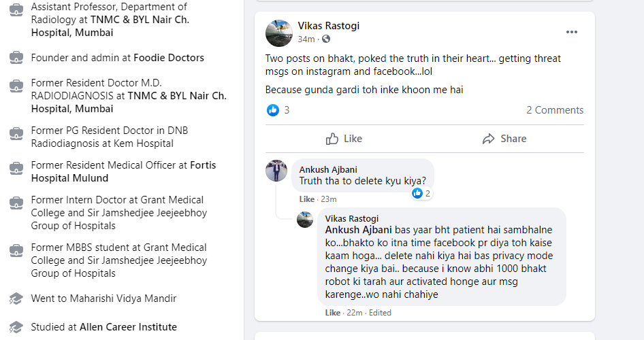Open Foodie Doctors page link
644x340 pixels.
pos(169,58)
